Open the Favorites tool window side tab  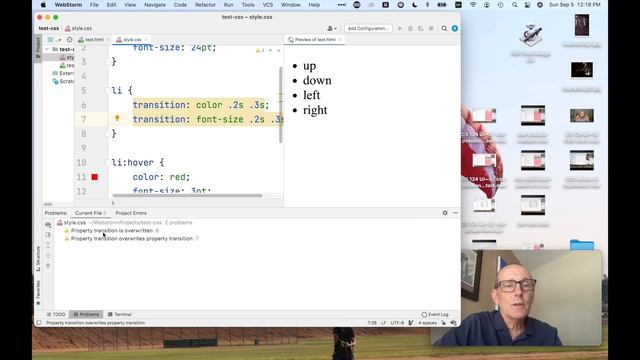coord(38,293)
